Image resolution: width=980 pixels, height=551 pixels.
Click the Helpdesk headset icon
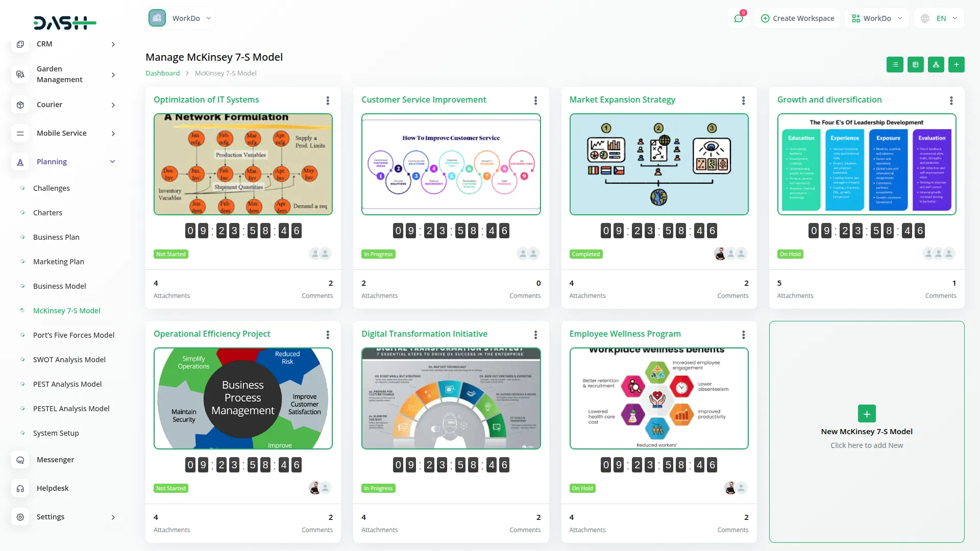(20, 488)
